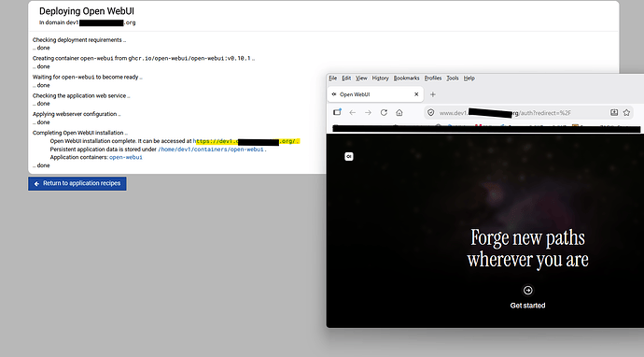This screenshot has width=644, height=357.
Task: Open the /home/dev1/containers/open-webui path link
Action: coord(211,150)
